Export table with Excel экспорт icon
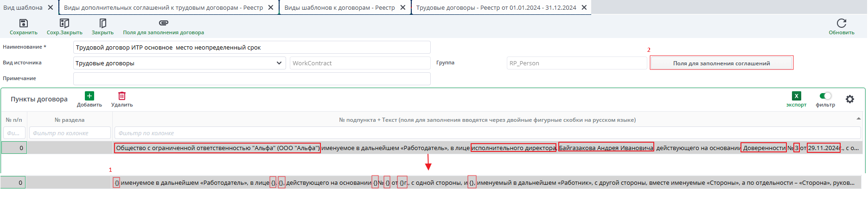 [x=796, y=96]
